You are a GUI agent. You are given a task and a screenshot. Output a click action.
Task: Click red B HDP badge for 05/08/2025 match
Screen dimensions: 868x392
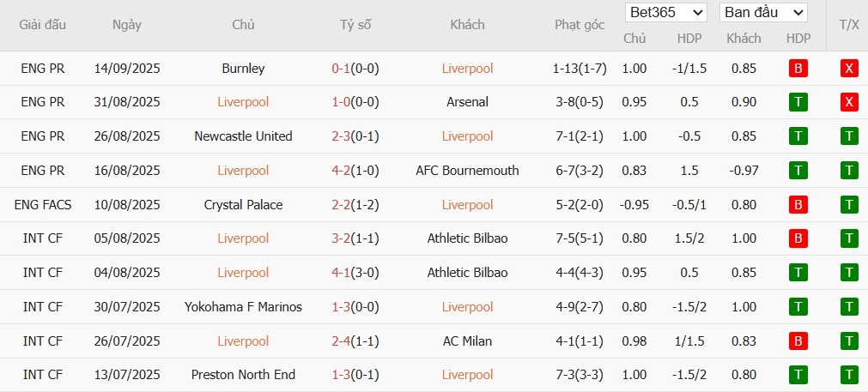click(x=798, y=238)
